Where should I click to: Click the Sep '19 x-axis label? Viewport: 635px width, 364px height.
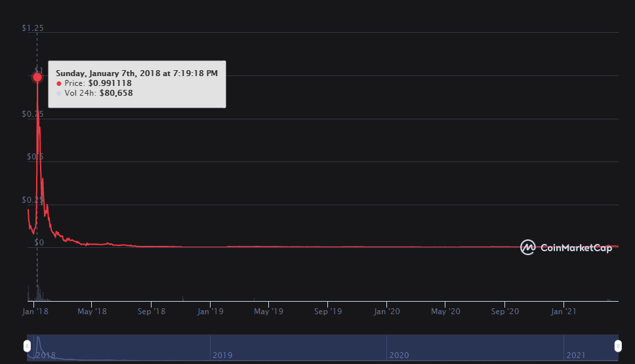click(327, 312)
